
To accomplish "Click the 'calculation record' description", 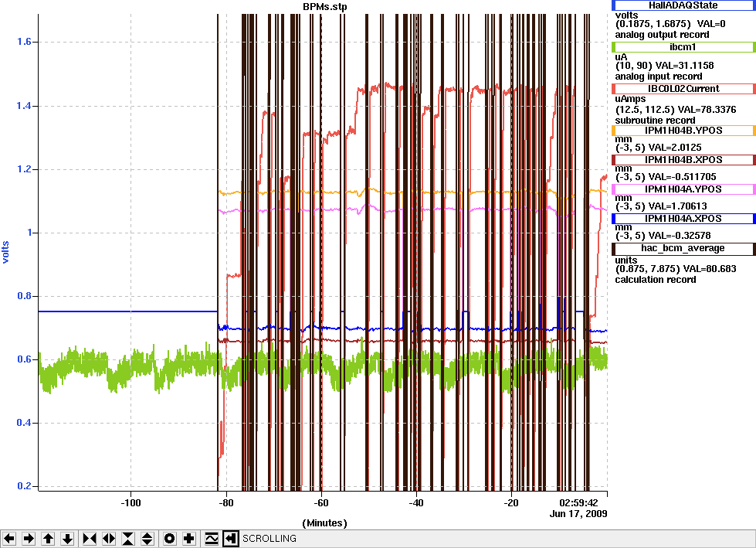I will pos(656,280).
